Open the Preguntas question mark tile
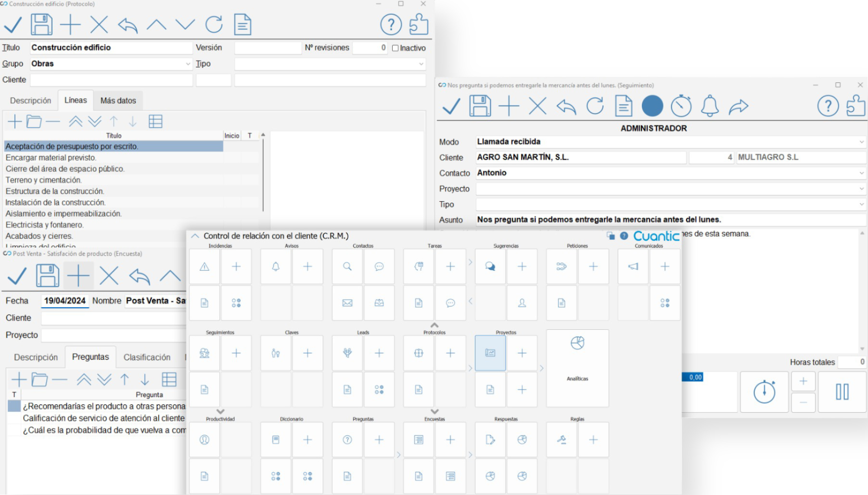 click(x=347, y=440)
